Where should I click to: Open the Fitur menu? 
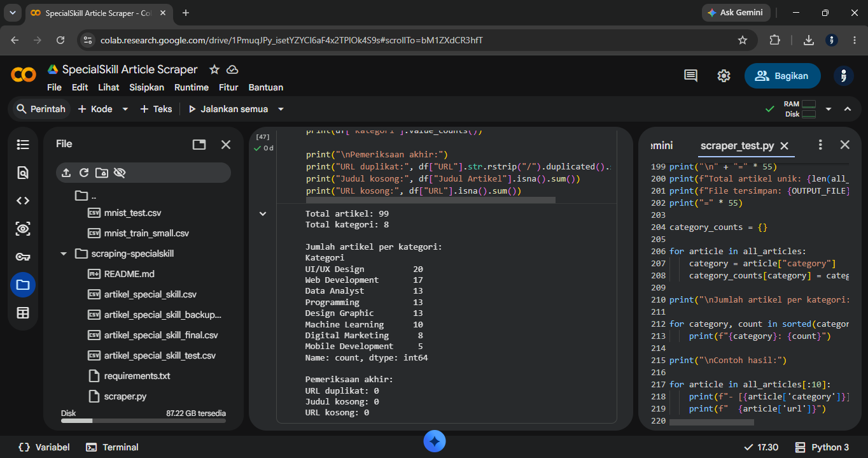[228, 87]
